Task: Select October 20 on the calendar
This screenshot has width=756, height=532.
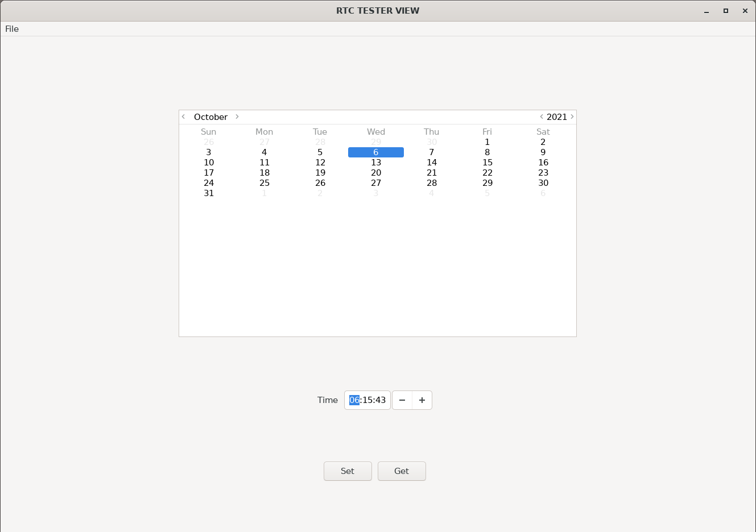Action: pos(376,173)
